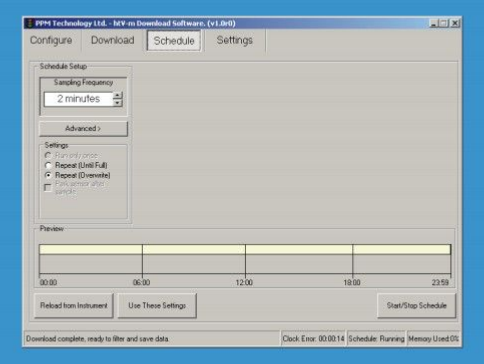Increase sampling frequency with up arrow
The height and width of the screenshot is (364, 484).
117,96
